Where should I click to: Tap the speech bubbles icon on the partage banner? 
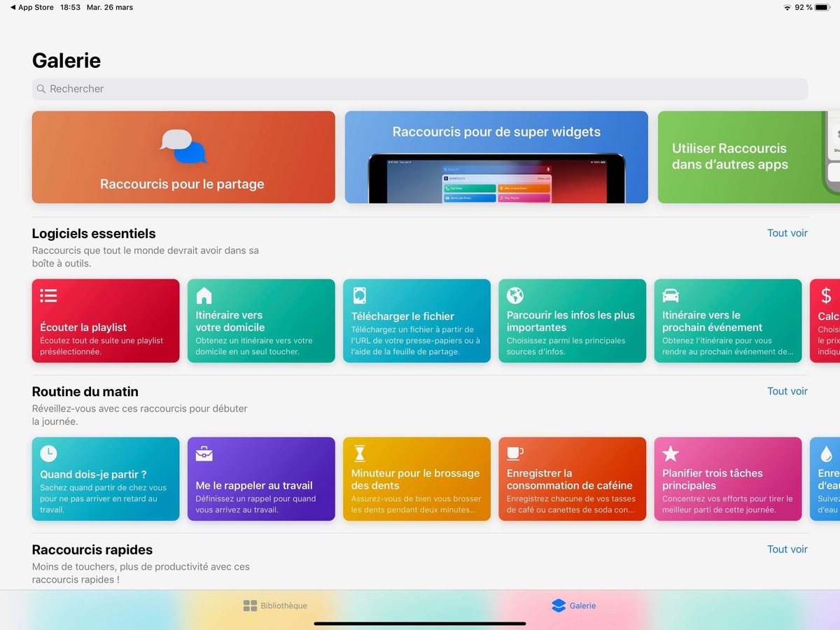[x=183, y=146]
